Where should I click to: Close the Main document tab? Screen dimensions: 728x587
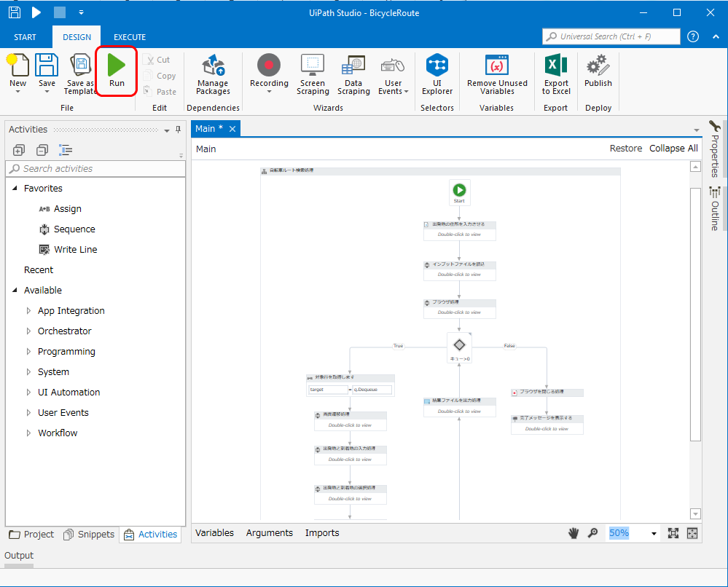[232, 129]
